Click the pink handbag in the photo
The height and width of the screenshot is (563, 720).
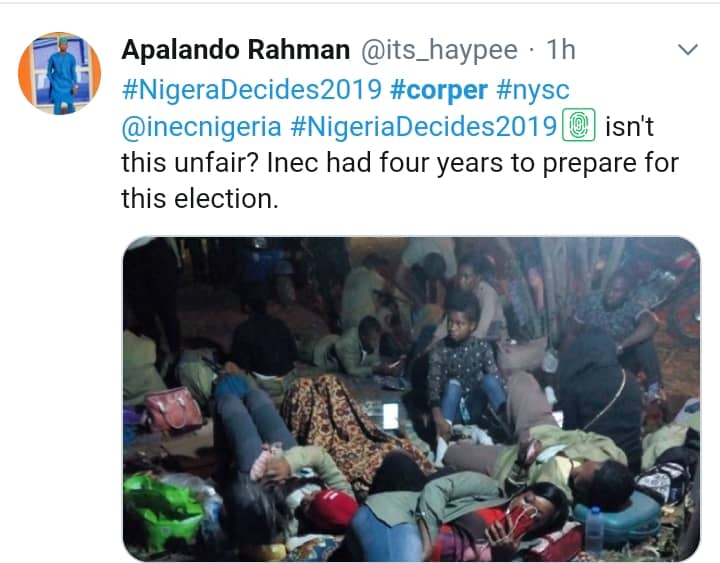174,408
